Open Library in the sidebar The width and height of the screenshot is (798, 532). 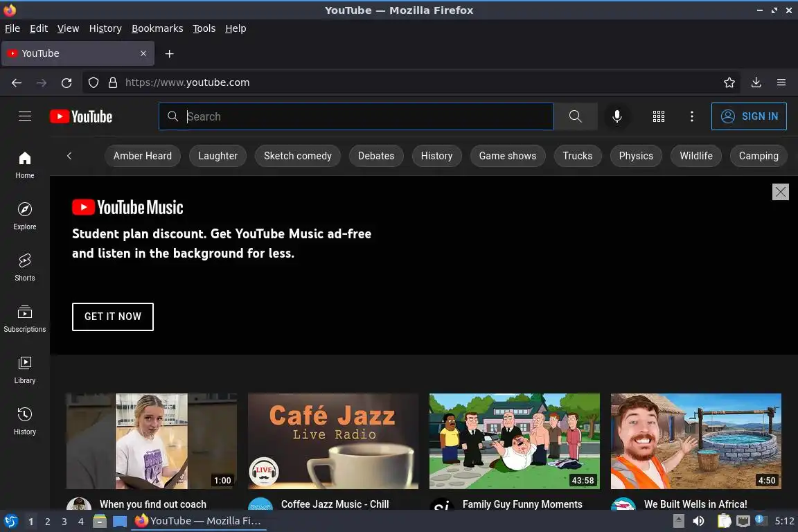tap(24, 370)
